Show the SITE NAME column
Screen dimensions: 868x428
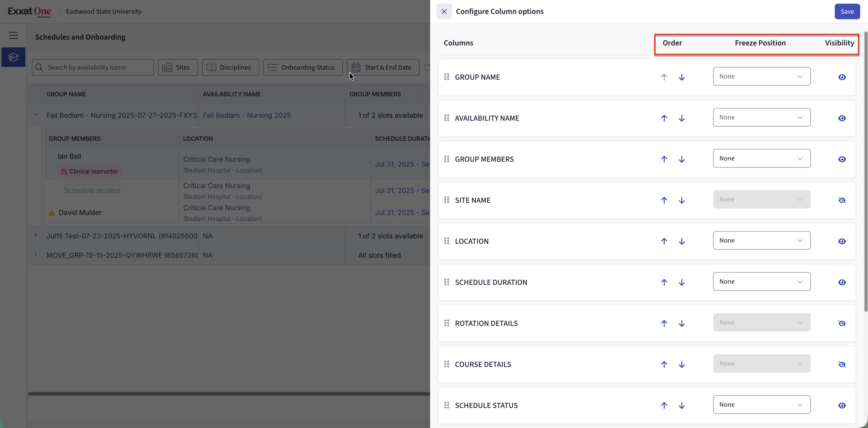pos(842,200)
